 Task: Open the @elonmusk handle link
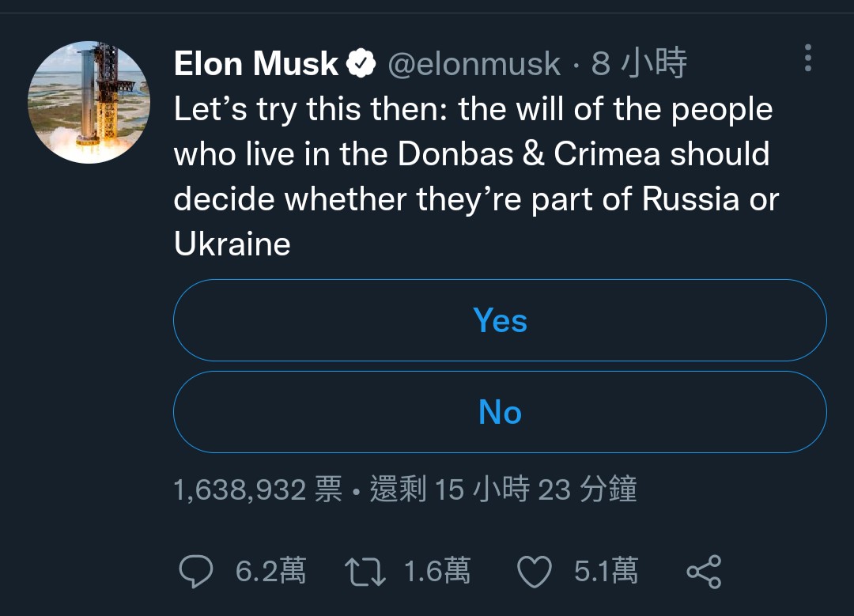[474, 64]
